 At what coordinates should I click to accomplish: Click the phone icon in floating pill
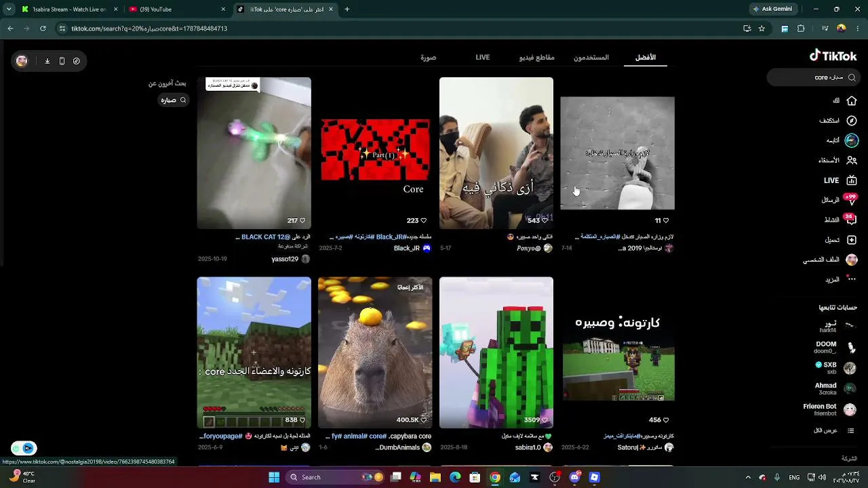tap(62, 61)
